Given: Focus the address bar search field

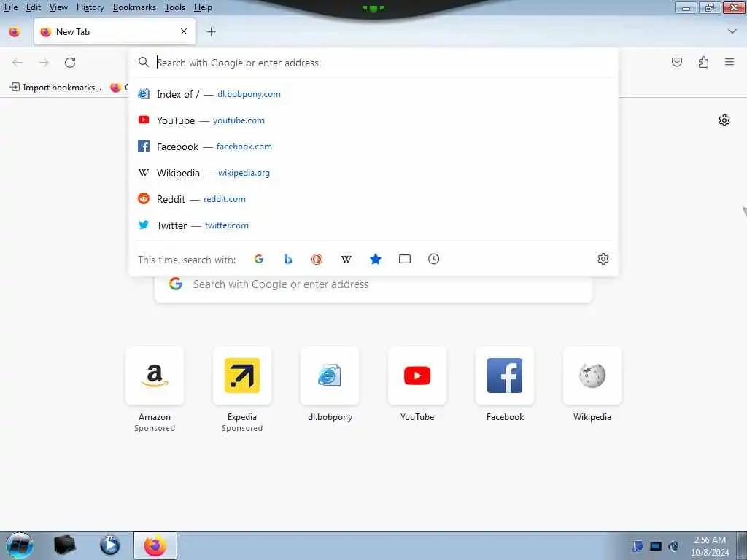Looking at the screenshot, I should click(x=373, y=63).
